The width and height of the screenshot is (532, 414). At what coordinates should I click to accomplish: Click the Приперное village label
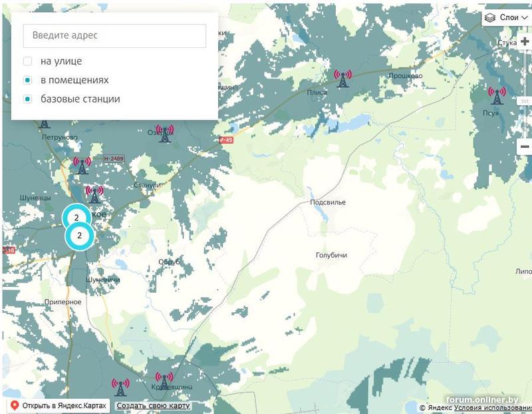[63, 302]
